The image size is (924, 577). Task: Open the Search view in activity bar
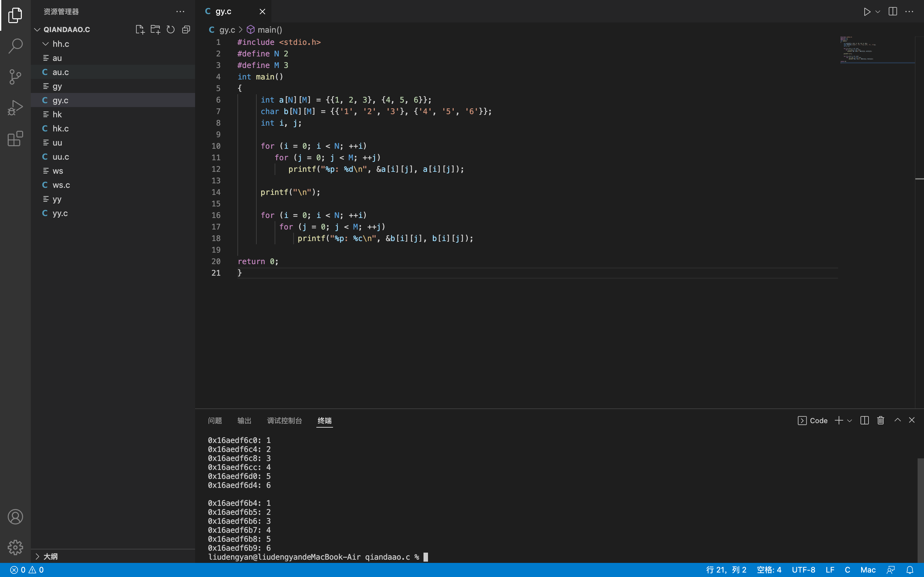pyautogui.click(x=15, y=46)
